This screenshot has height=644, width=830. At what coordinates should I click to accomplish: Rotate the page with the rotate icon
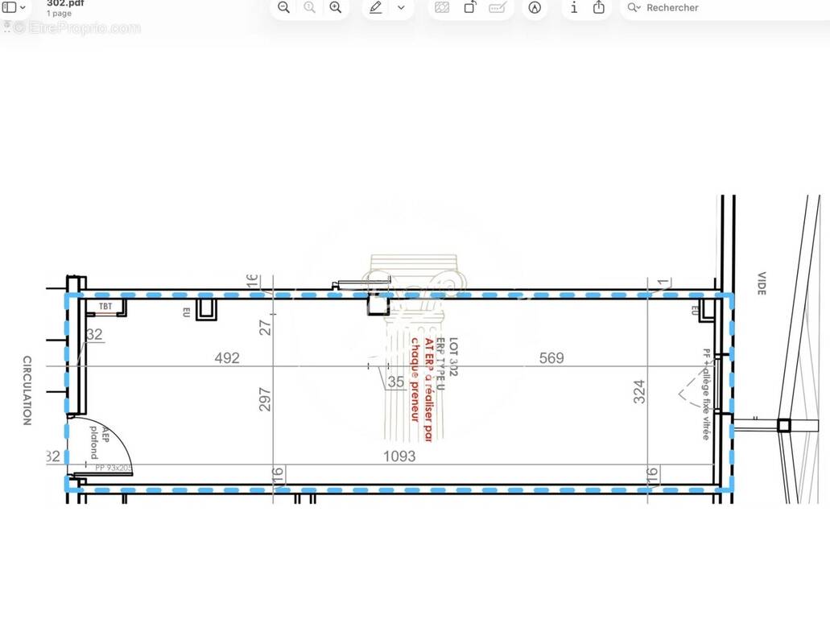[469, 7]
